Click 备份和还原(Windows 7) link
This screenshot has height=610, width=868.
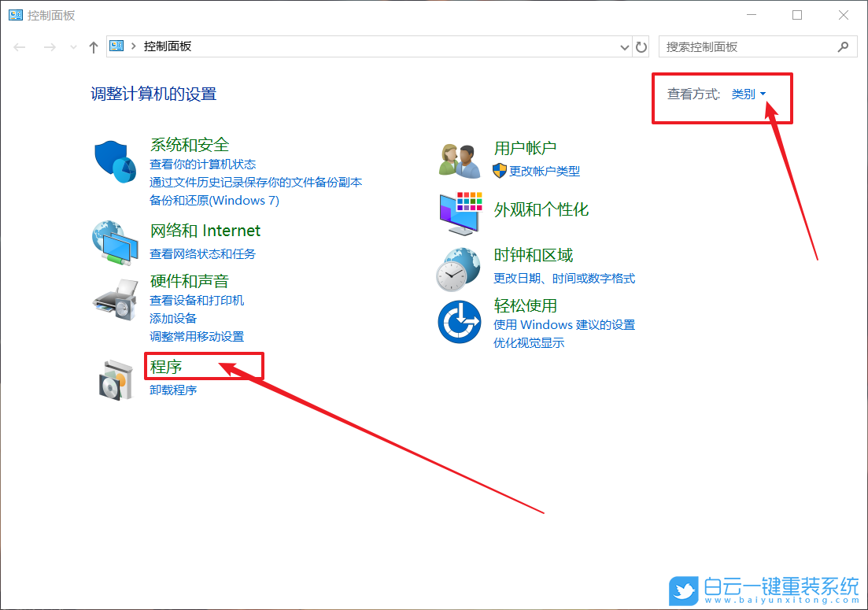pyautogui.click(x=214, y=200)
